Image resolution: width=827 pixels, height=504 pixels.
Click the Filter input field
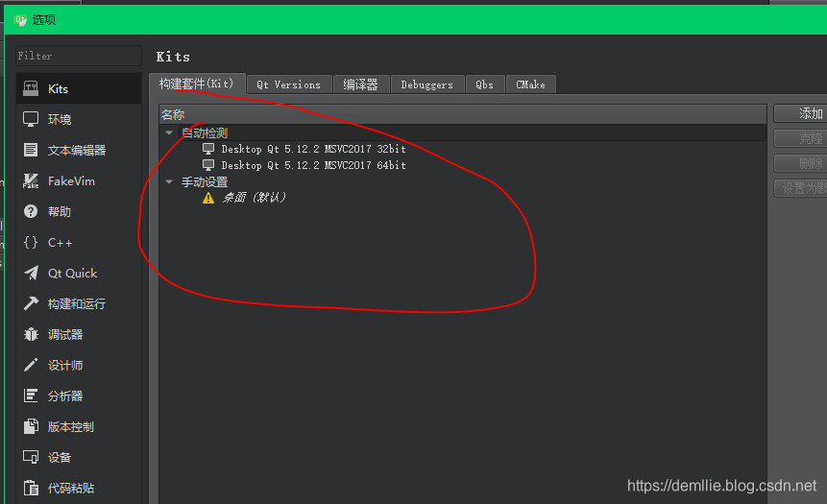click(x=79, y=56)
